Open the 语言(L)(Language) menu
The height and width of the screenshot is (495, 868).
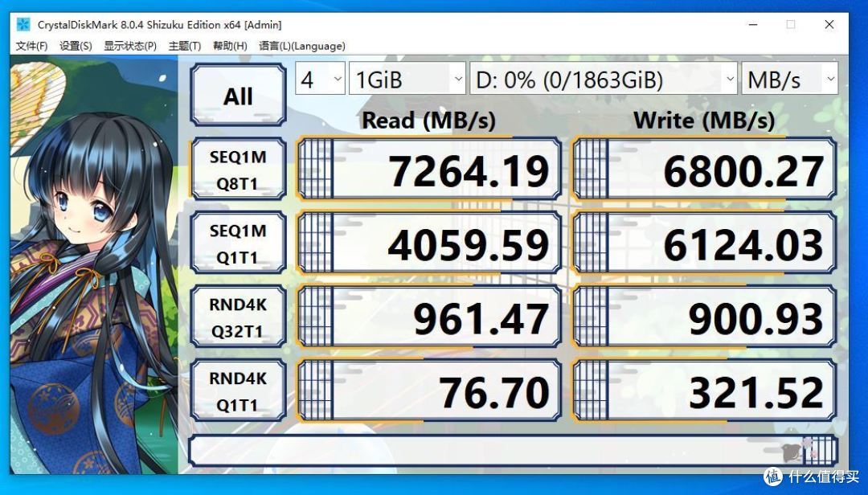pos(301,46)
